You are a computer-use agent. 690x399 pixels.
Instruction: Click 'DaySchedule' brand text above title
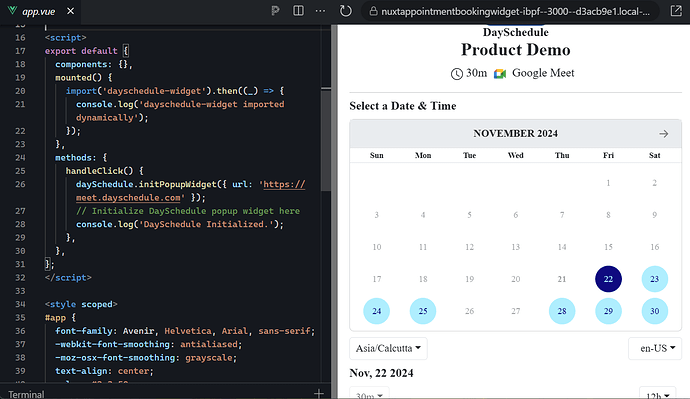point(515,32)
